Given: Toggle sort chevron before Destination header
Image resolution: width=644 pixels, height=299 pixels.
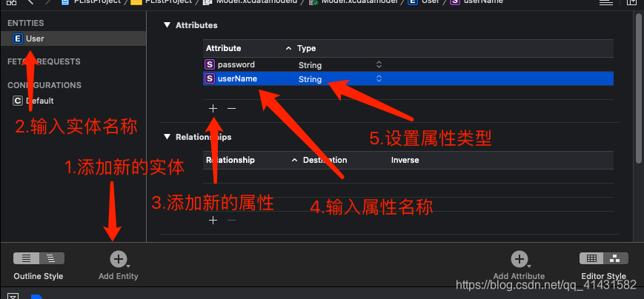Looking at the screenshot, I should 294,160.
